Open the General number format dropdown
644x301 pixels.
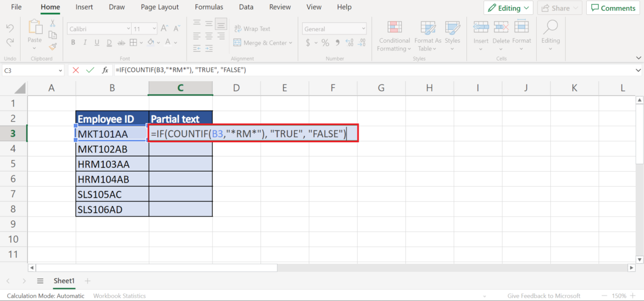363,29
